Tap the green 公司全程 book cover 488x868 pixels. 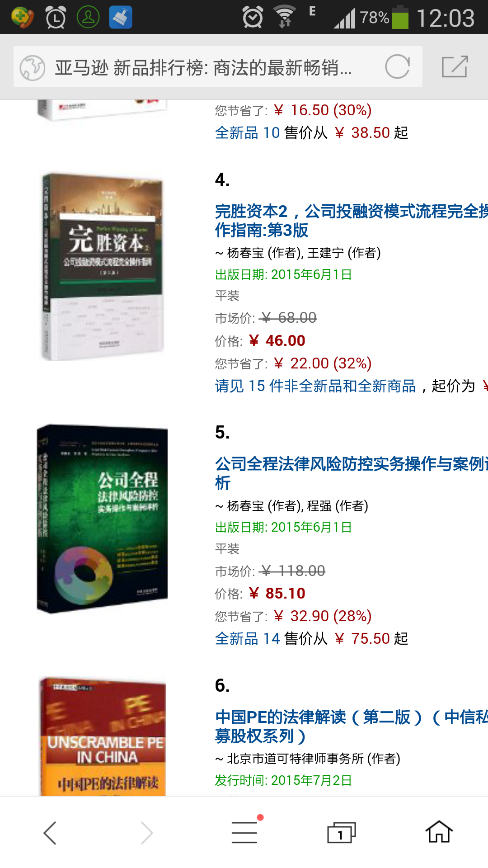pyautogui.click(x=102, y=519)
